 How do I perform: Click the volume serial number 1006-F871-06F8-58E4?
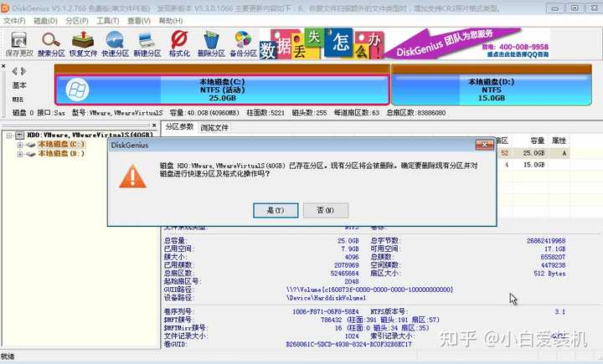326,312
